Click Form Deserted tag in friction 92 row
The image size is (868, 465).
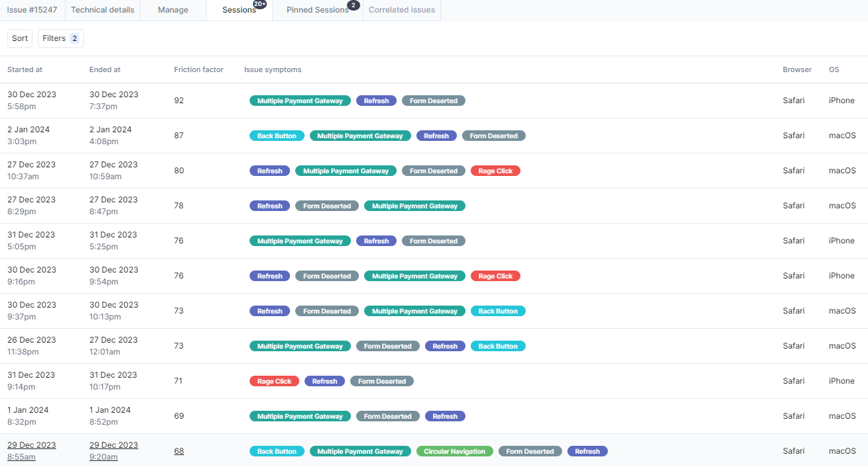tap(434, 101)
